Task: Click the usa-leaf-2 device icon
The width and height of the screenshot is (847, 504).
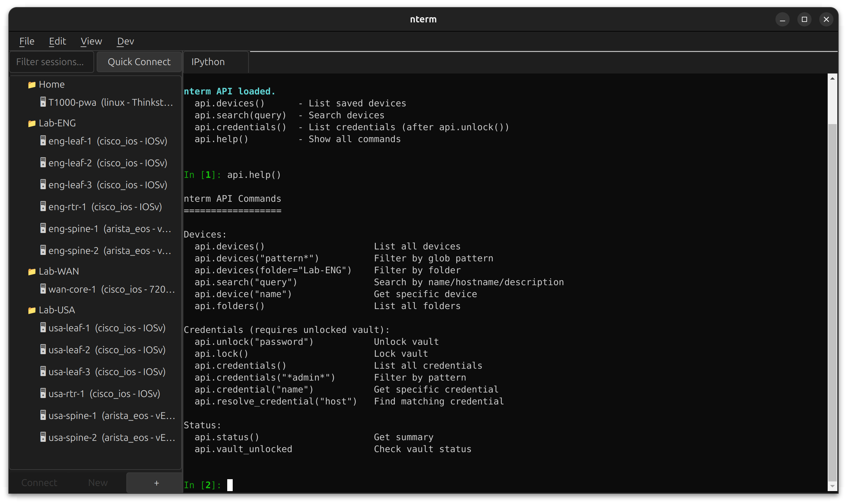Action: 43,349
